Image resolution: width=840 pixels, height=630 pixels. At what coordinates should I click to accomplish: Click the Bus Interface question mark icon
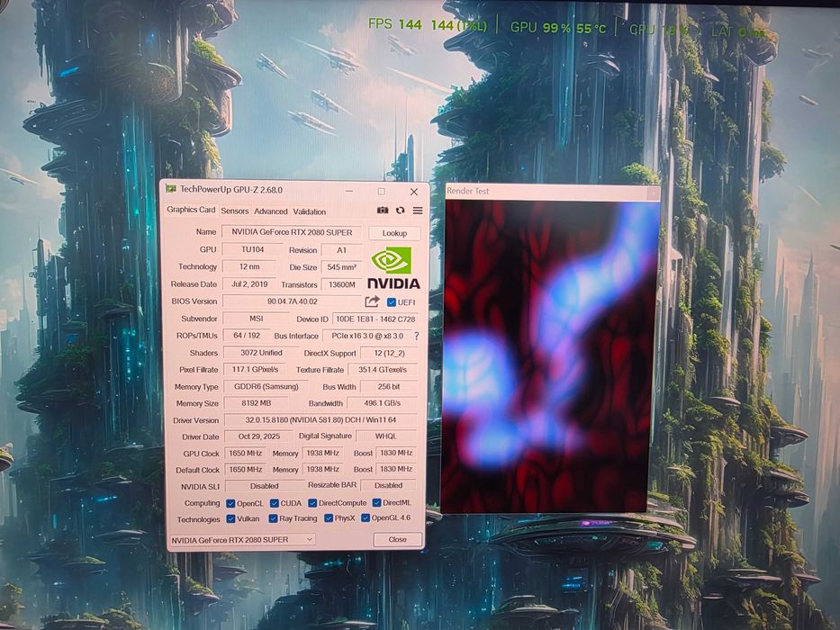pyautogui.click(x=416, y=336)
